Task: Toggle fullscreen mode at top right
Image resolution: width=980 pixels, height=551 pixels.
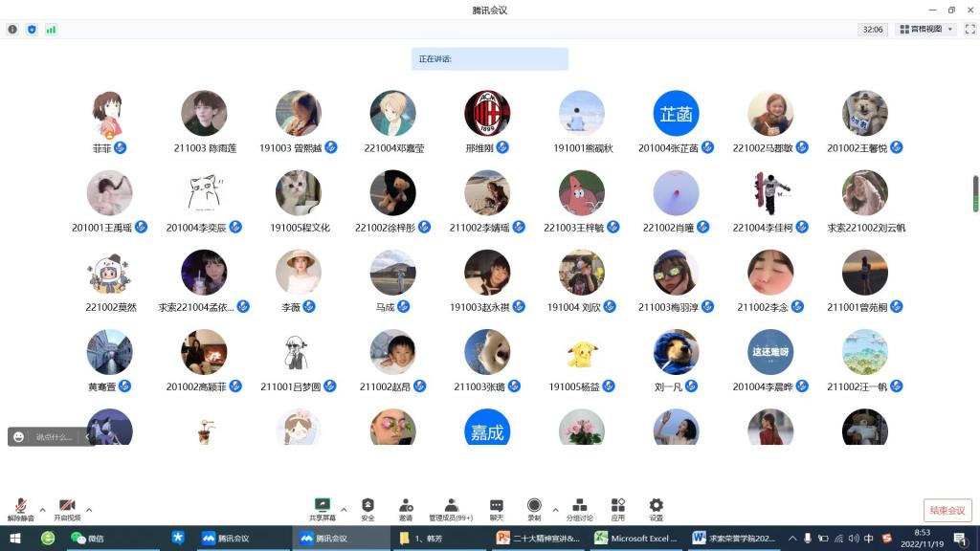Action: 969,30
